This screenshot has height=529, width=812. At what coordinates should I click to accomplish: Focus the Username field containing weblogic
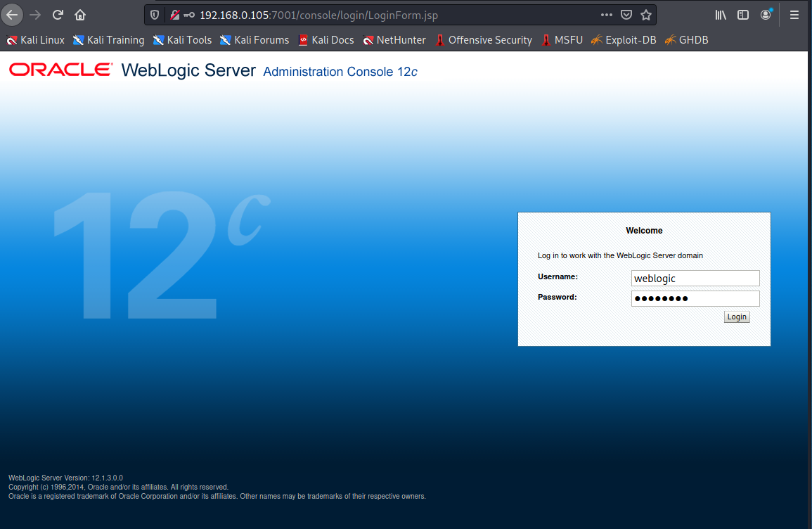tap(695, 279)
